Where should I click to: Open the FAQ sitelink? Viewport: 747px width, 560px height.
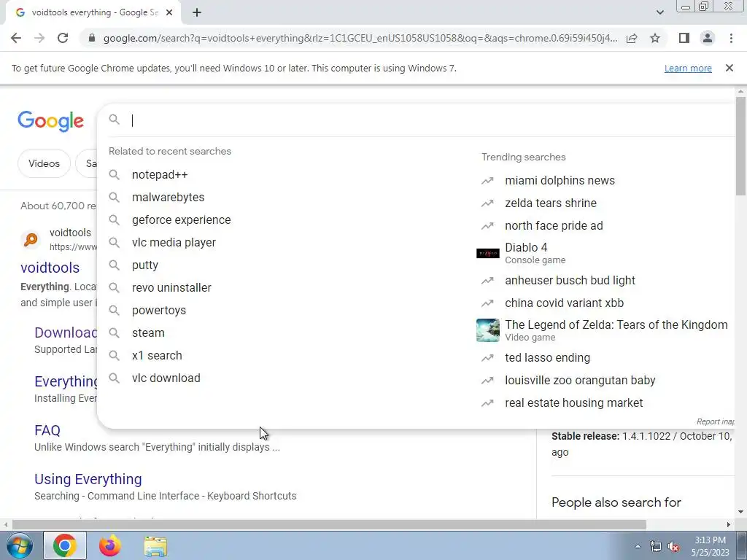tap(47, 430)
